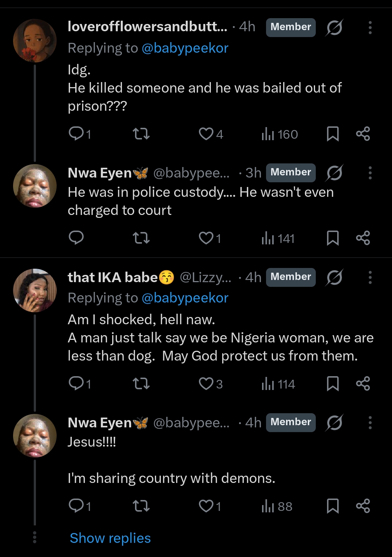Retweet the 'police custody' reply by Nwa Eyen
The width and height of the screenshot is (392, 557).
tap(141, 238)
